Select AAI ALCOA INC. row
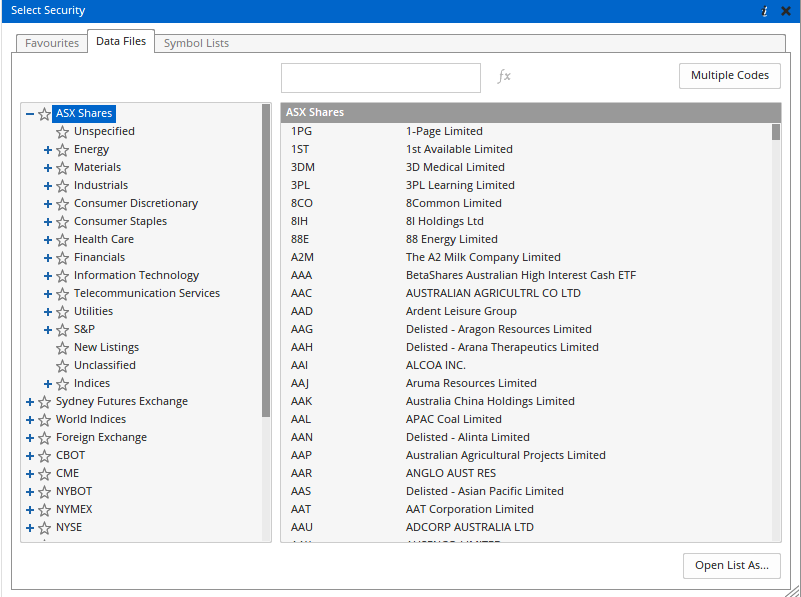Screen dimensions: 801x597 [x=526, y=365]
